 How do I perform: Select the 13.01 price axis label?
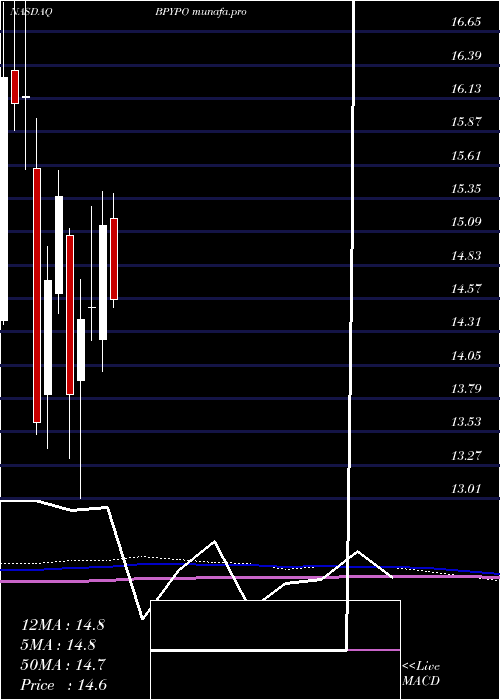(466, 488)
